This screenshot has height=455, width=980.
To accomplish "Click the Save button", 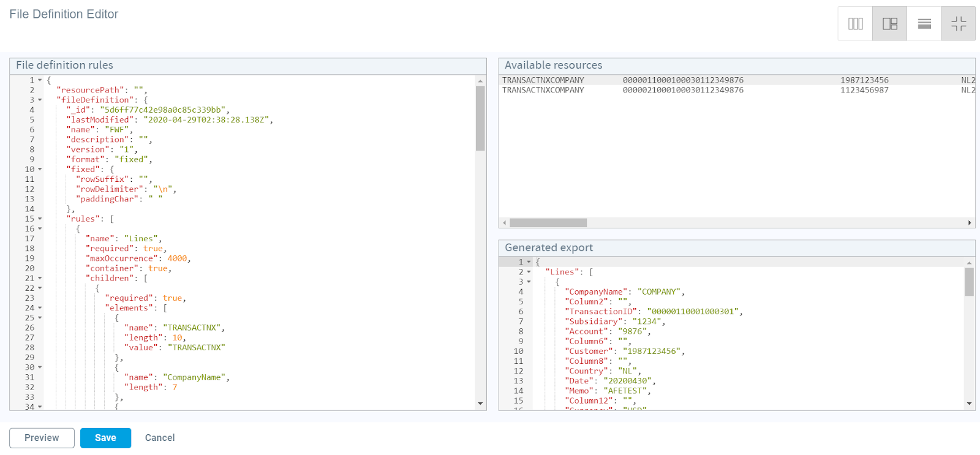I will (x=105, y=438).
